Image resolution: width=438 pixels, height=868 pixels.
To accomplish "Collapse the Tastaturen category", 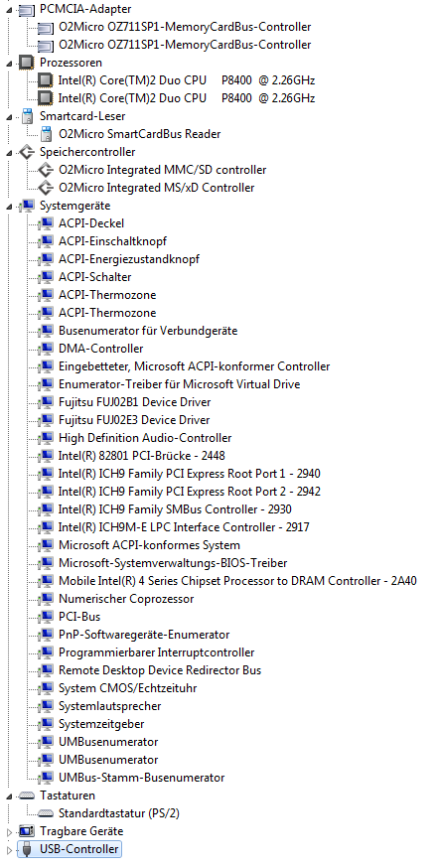I will tap(9, 796).
